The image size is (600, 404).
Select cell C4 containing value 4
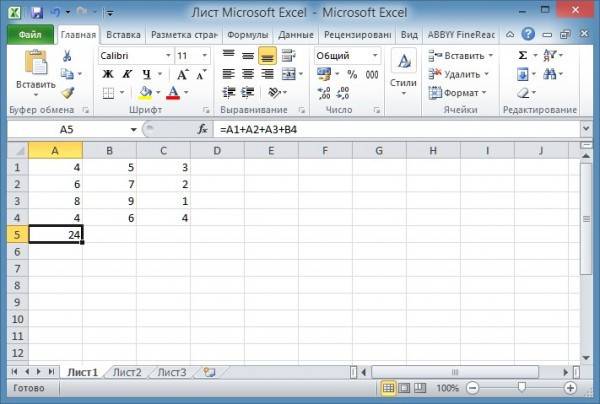(x=165, y=217)
